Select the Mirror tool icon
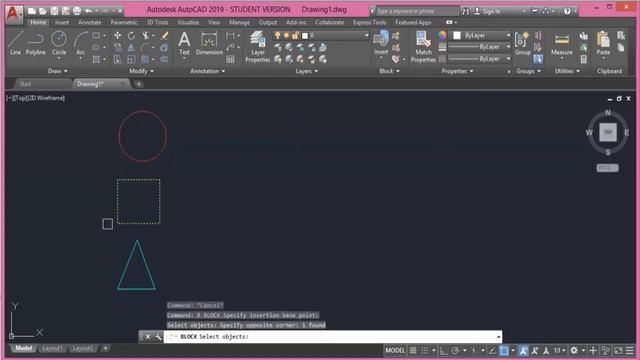Screen dimensions: 640x360 click(x=131, y=48)
